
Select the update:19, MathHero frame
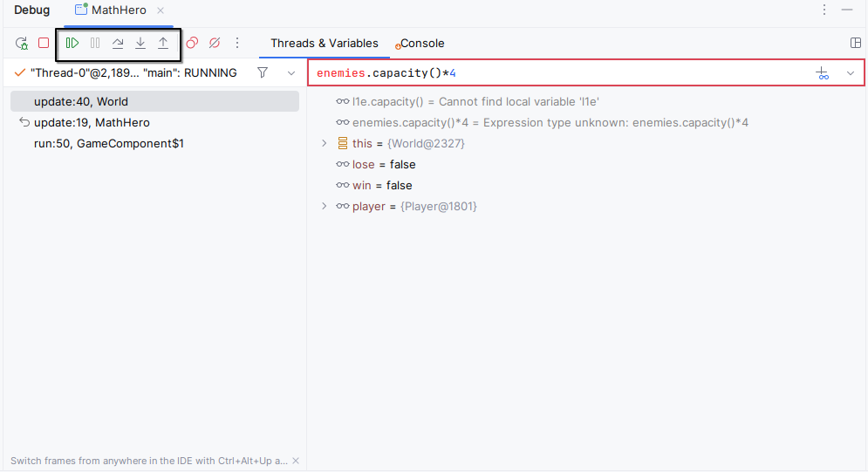(x=92, y=122)
